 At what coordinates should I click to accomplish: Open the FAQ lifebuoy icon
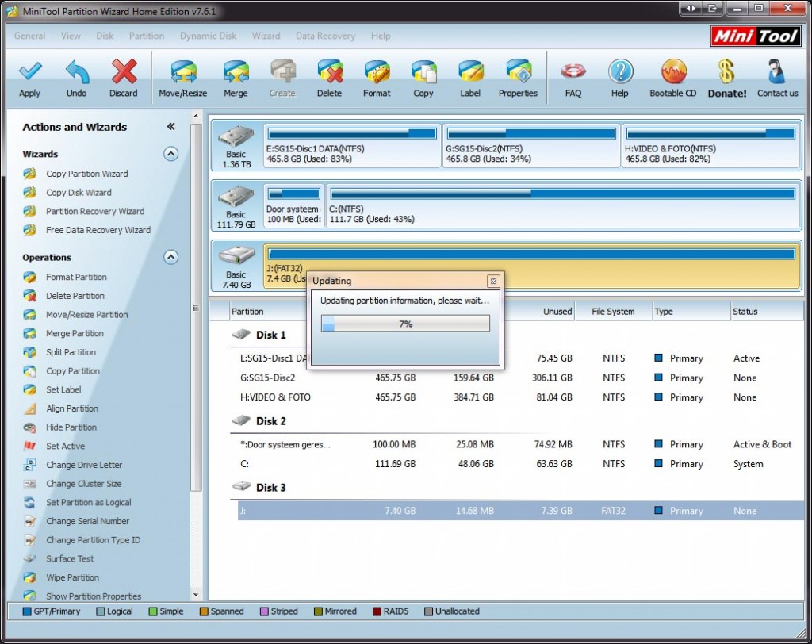573,71
